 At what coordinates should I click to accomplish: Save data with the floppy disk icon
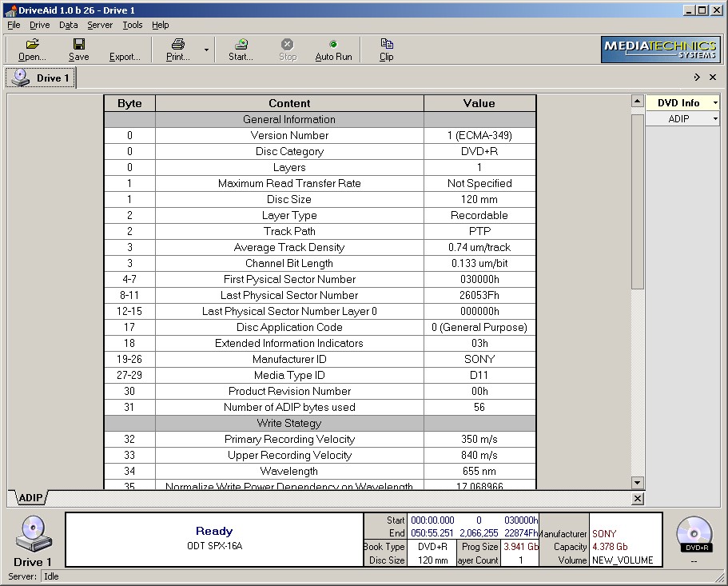tap(78, 46)
